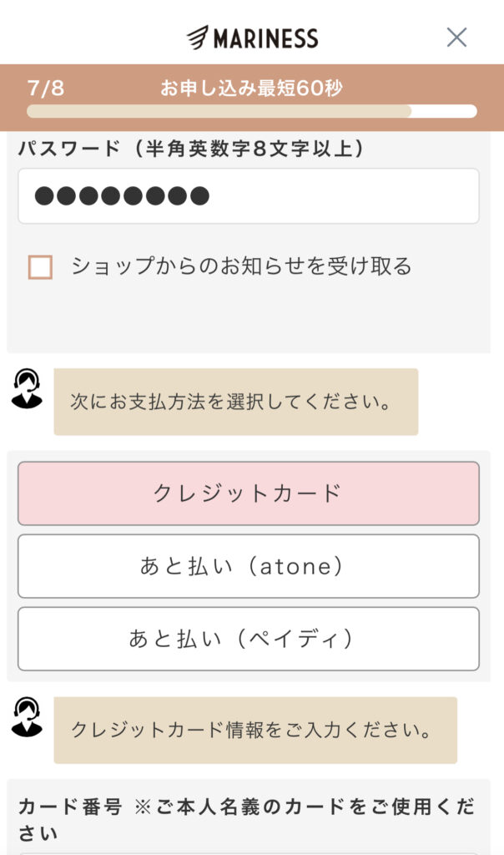Click the ショップからのお知らせを受け取る label text
Screen dimensions: 504x855
241,266
